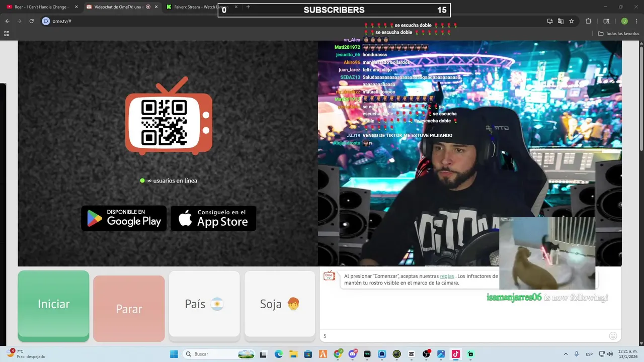Reload the ome.tv page

click(x=31, y=21)
